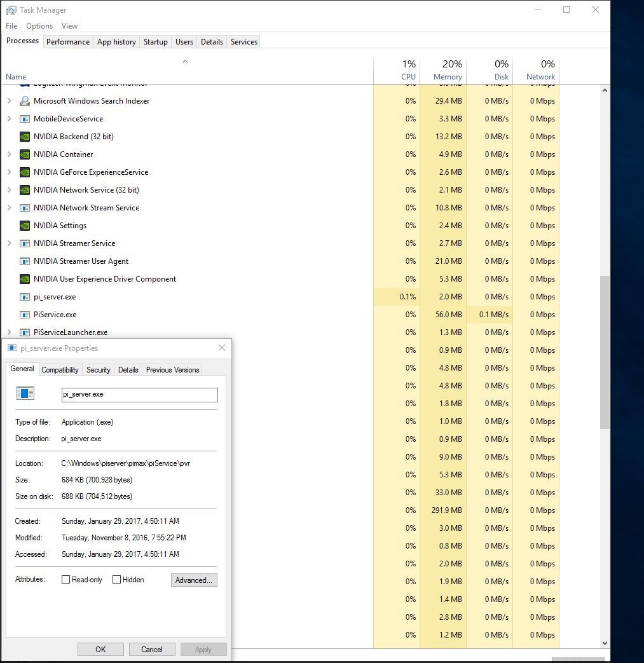Click the NVIDIA Backend (32 bit) icon
The width and height of the screenshot is (644, 663).
(x=25, y=137)
